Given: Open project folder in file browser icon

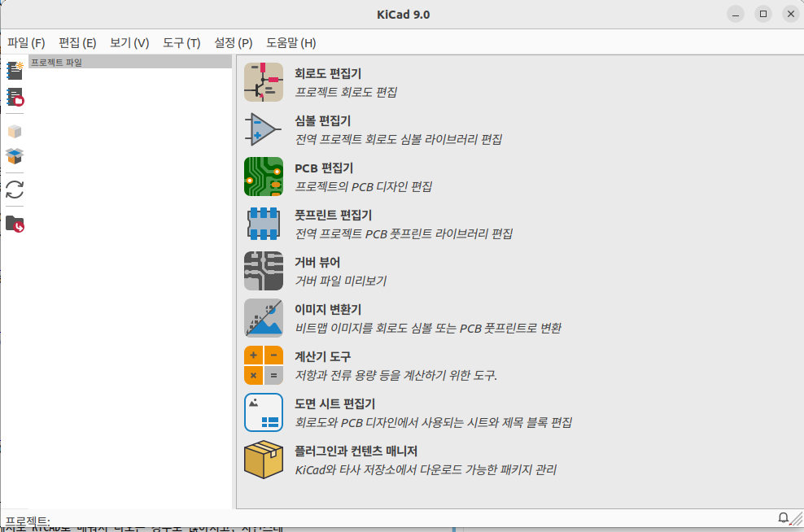Looking at the screenshot, I should coord(15,224).
